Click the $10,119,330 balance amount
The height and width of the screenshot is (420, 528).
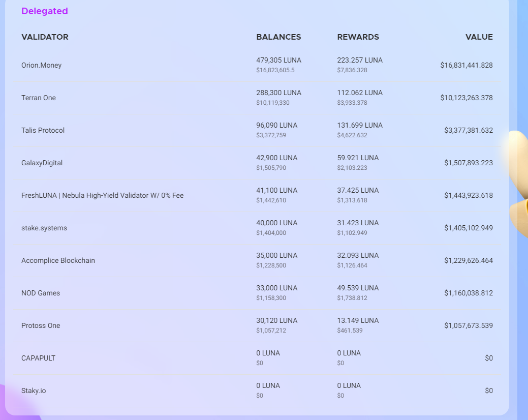(273, 103)
